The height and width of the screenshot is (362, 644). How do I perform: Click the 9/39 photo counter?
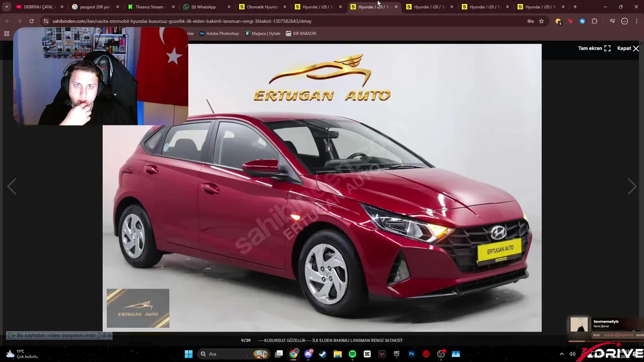246,340
